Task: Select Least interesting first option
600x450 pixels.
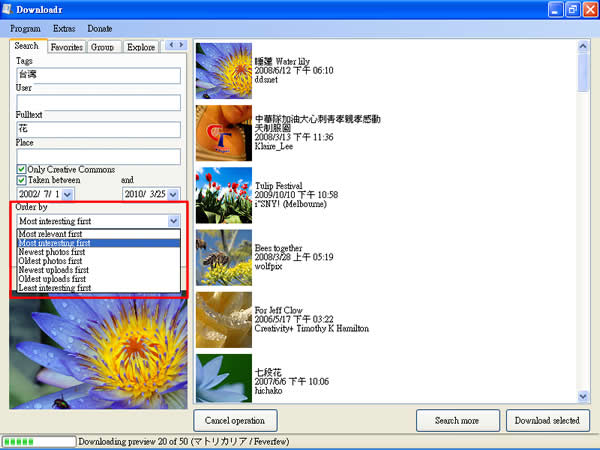Action: [x=98, y=288]
